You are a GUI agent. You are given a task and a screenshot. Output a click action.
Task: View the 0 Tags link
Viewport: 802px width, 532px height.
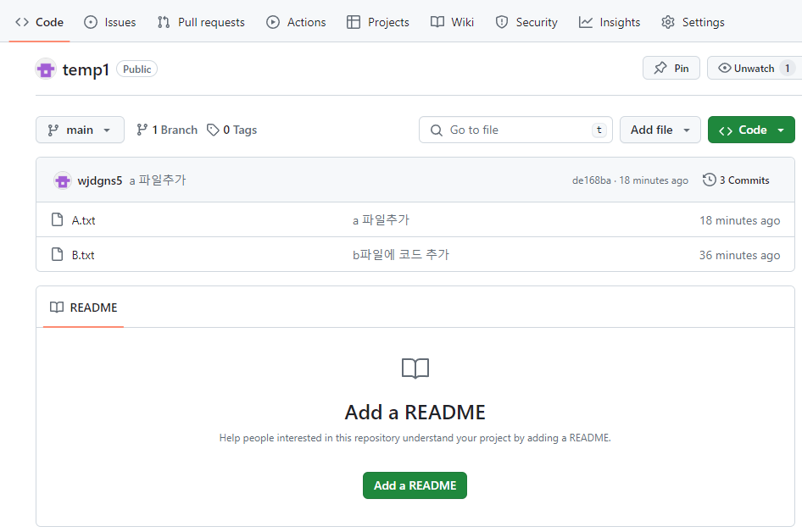tap(231, 130)
